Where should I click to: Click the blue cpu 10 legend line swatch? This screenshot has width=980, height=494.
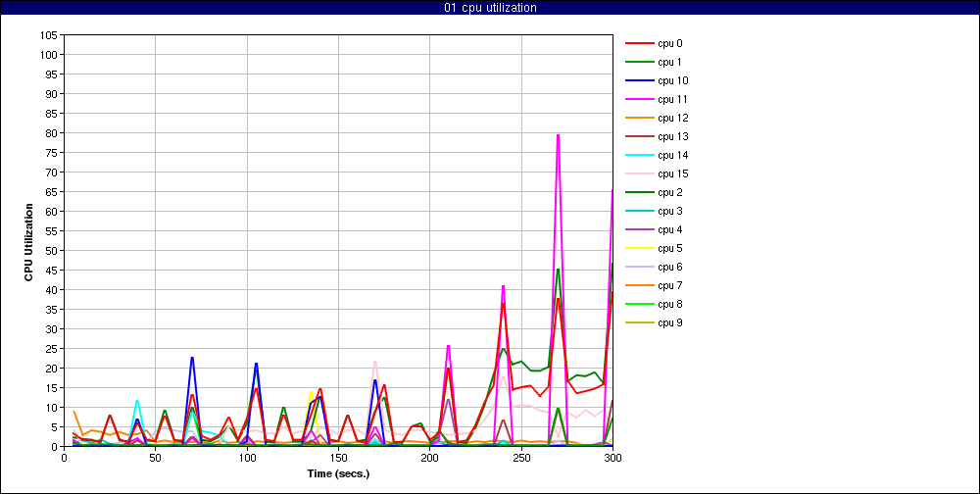639,80
